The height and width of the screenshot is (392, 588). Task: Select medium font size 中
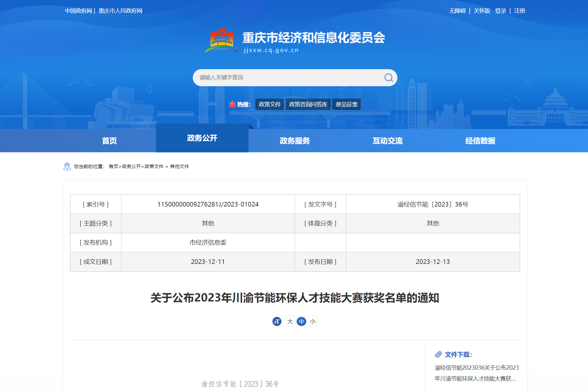point(301,322)
